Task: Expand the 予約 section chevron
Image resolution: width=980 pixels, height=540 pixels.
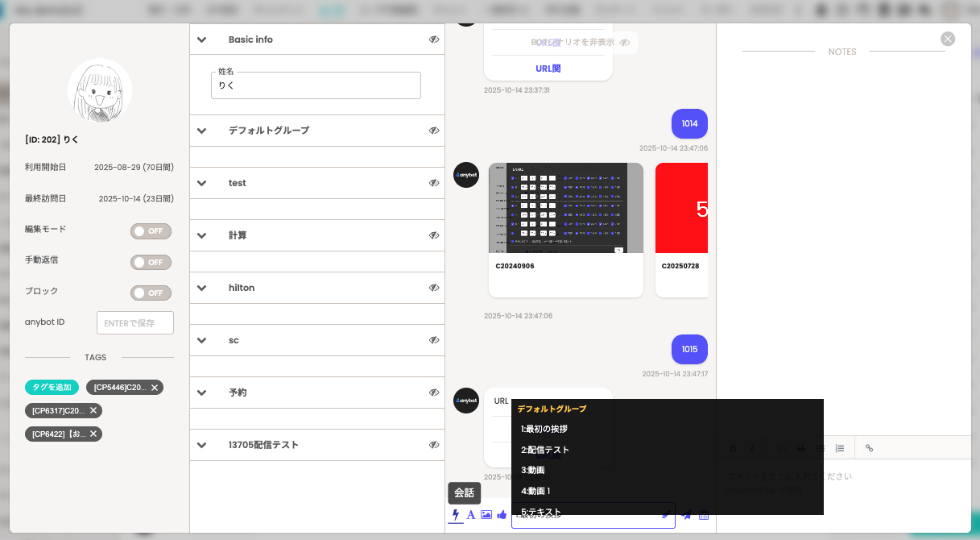Action: tap(202, 393)
